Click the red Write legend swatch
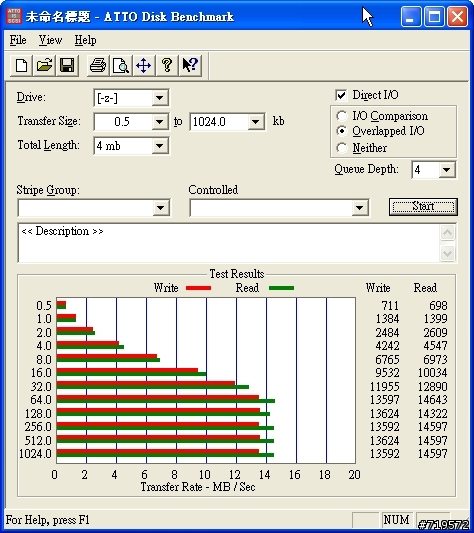The height and width of the screenshot is (533, 474). coord(199,288)
